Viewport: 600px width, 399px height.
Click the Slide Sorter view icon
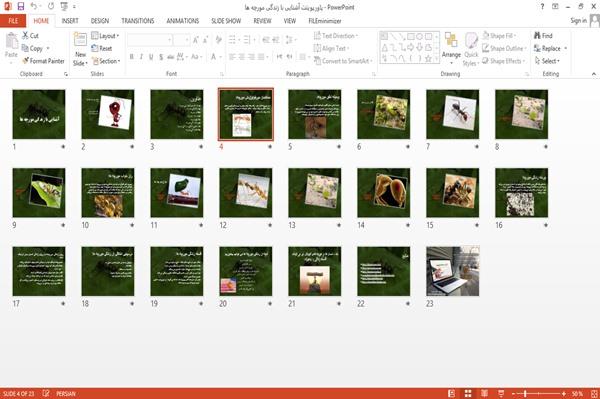468,393
